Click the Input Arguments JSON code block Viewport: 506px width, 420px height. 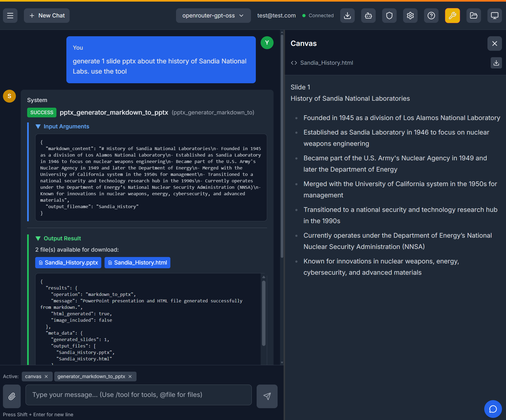pyautogui.click(x=151, y=178)
